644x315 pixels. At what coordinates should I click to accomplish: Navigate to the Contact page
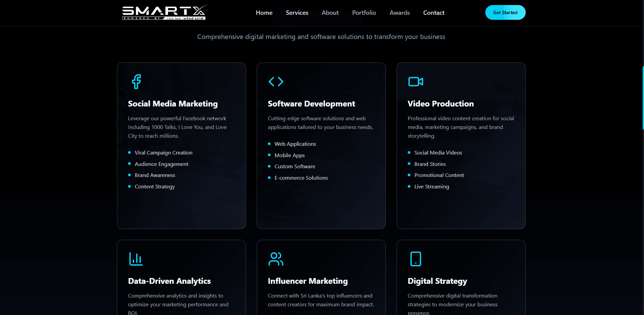pyautogui.click(x=434, y=13)
